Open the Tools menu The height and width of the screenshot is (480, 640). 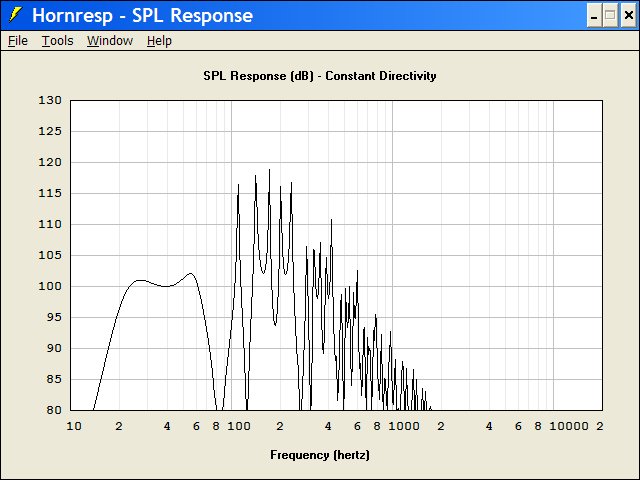tap(58, 41)
